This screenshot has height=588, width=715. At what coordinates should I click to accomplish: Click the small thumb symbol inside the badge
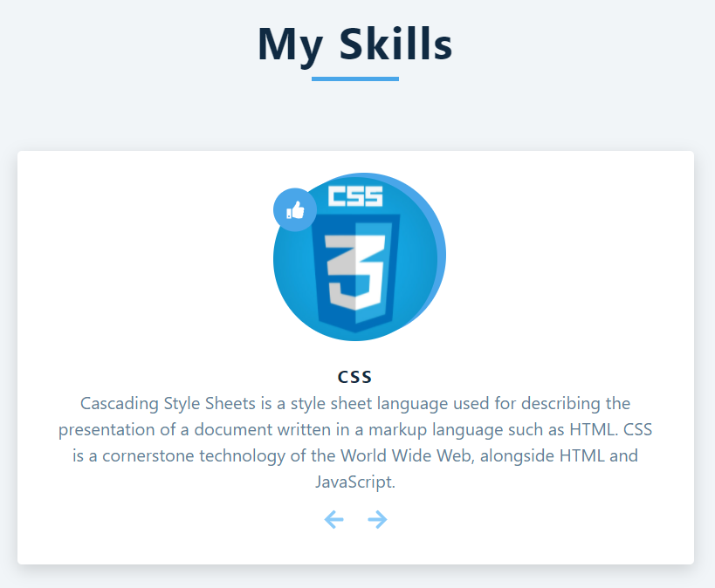tap(294, 209)
